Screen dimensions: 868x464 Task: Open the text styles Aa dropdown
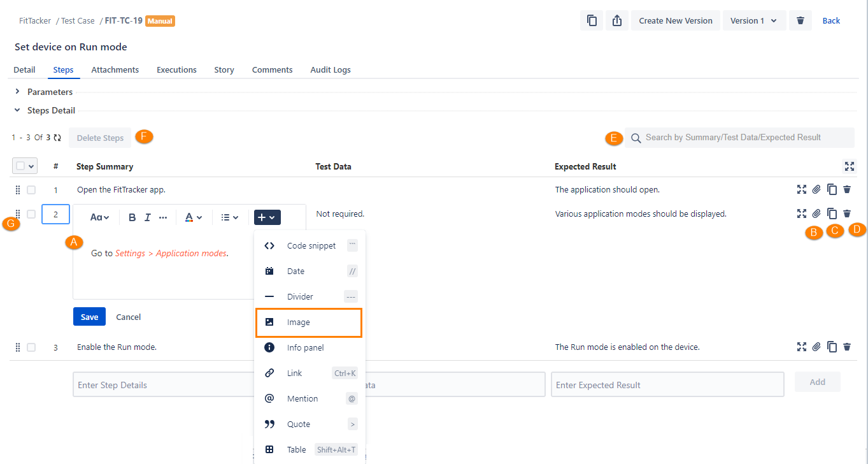point(100,217)
